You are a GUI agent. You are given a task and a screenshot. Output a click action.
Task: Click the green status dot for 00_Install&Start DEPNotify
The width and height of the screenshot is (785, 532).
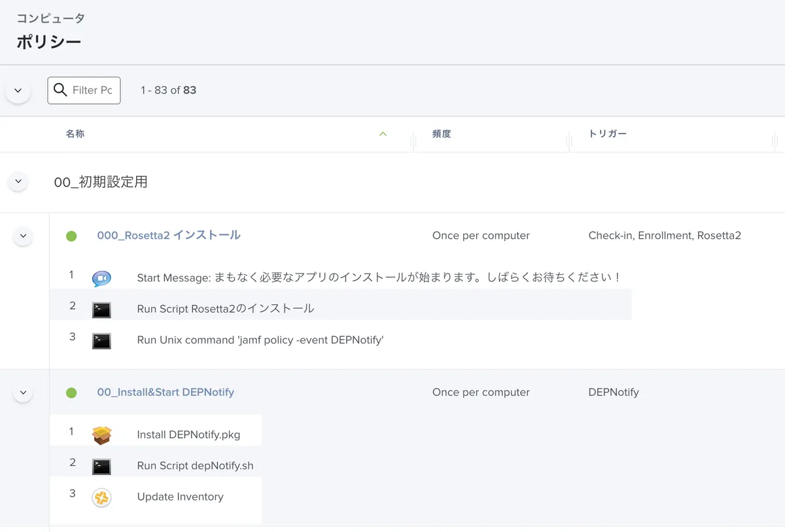(71, 393)
